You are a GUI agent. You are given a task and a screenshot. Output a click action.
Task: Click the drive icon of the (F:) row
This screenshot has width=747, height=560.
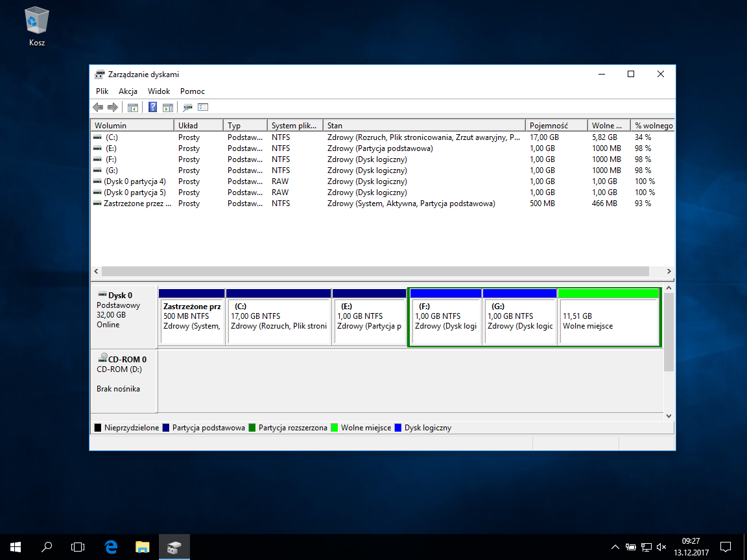[x=98, y=159]
